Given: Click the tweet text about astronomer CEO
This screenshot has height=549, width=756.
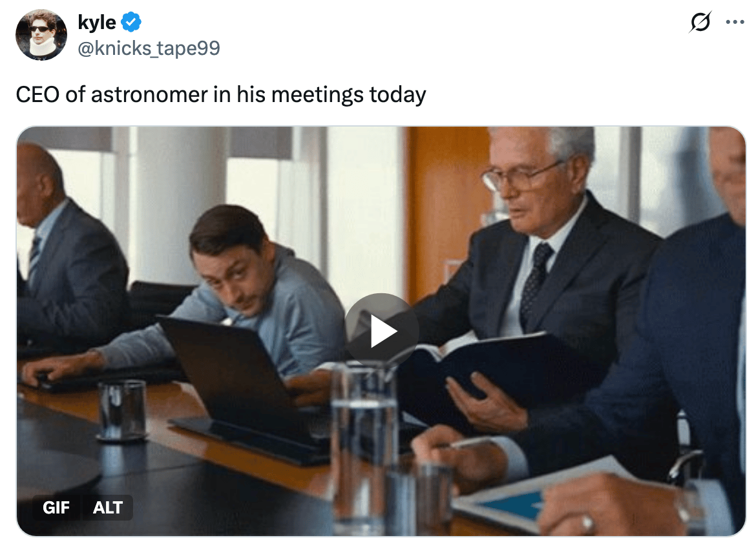Looking at the screenshot, I should coord(221,94).
